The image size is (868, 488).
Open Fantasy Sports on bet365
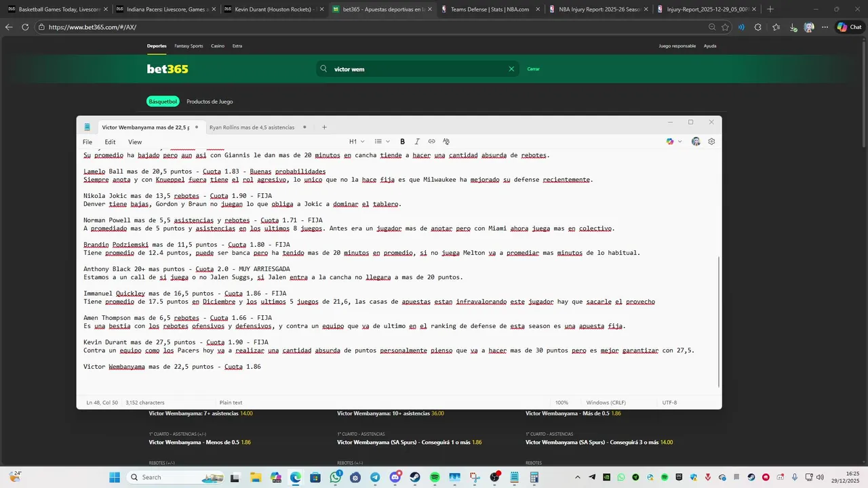(189, 46)
